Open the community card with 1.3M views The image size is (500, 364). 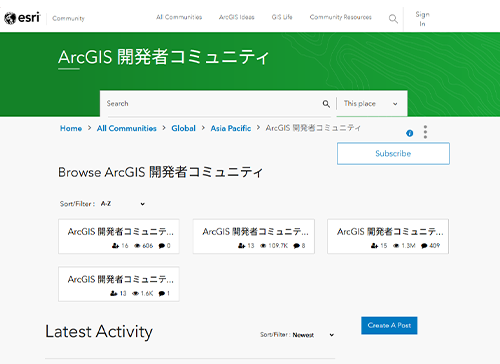point(388,236)
